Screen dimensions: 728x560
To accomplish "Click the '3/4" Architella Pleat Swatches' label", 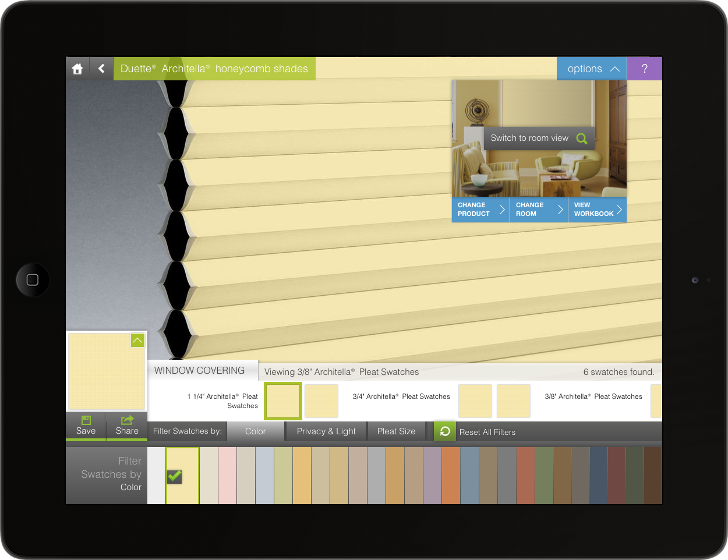I will 401,396.
